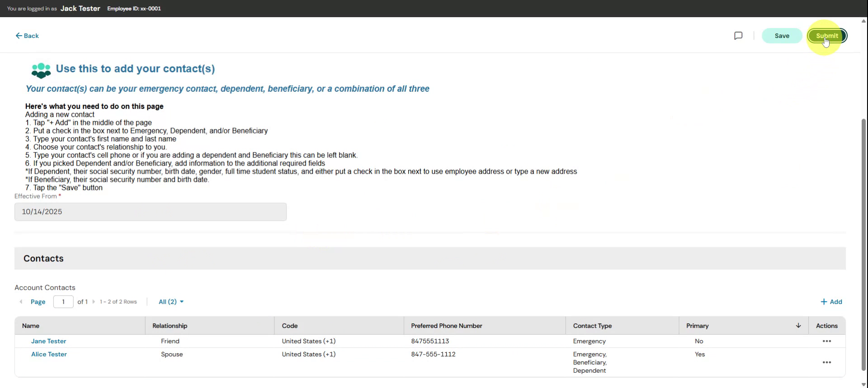Click the Save button
This screenshot has width=868, height=388.
(x=782, y=36)
